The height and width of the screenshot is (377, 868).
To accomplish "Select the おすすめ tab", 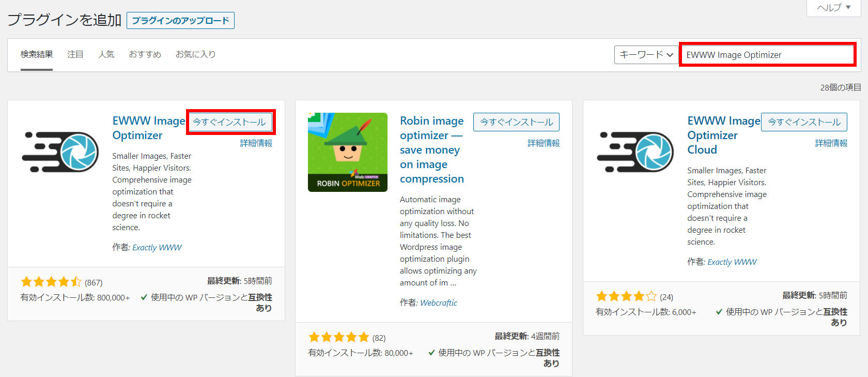I will coord(145,54).
